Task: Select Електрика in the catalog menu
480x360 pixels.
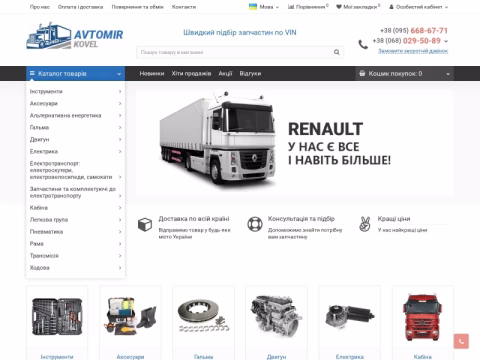Action: [x=44, y=151]
